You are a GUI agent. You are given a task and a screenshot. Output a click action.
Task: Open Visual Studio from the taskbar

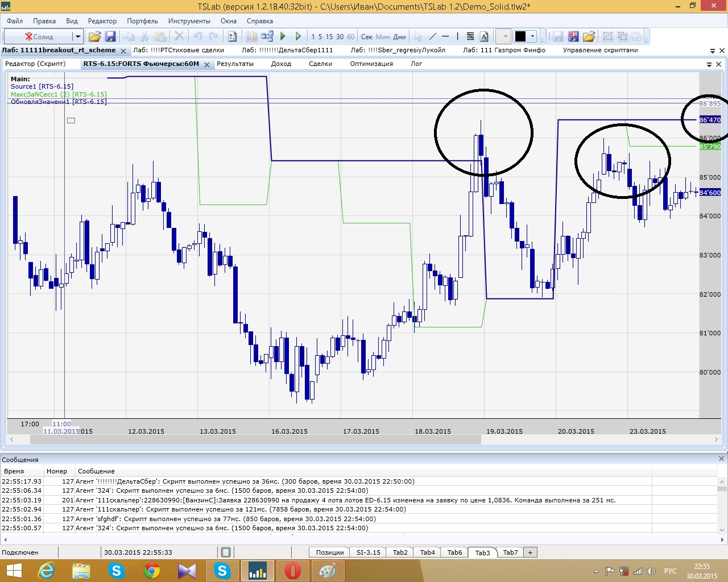tap(187, 570)
